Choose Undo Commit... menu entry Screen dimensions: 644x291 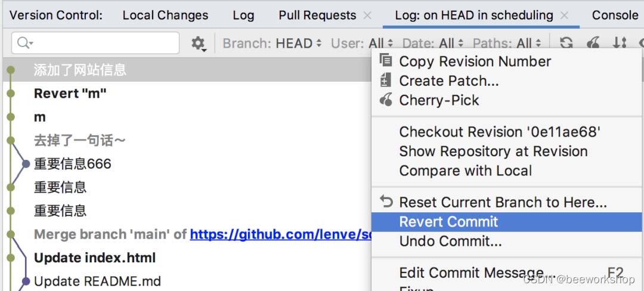[507, 241]
